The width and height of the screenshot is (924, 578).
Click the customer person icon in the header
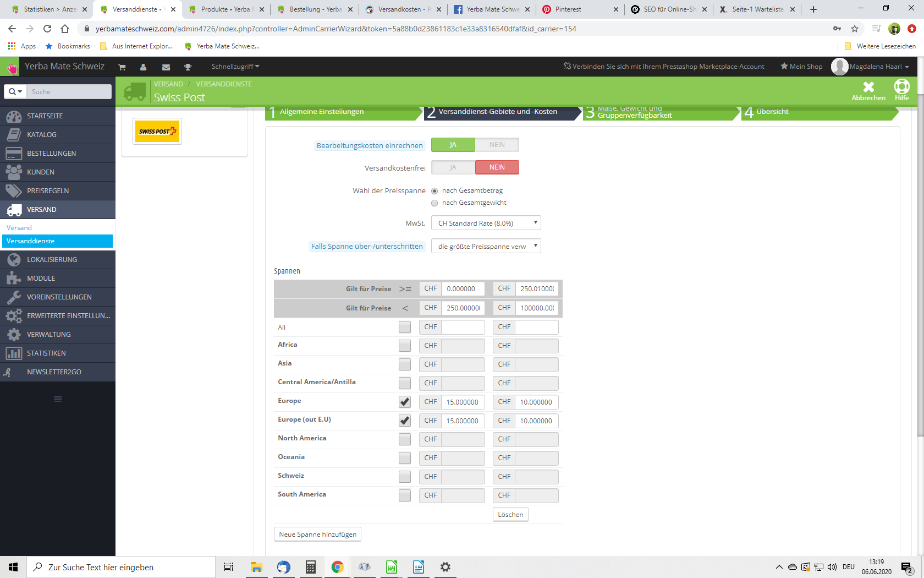(143, 67)
